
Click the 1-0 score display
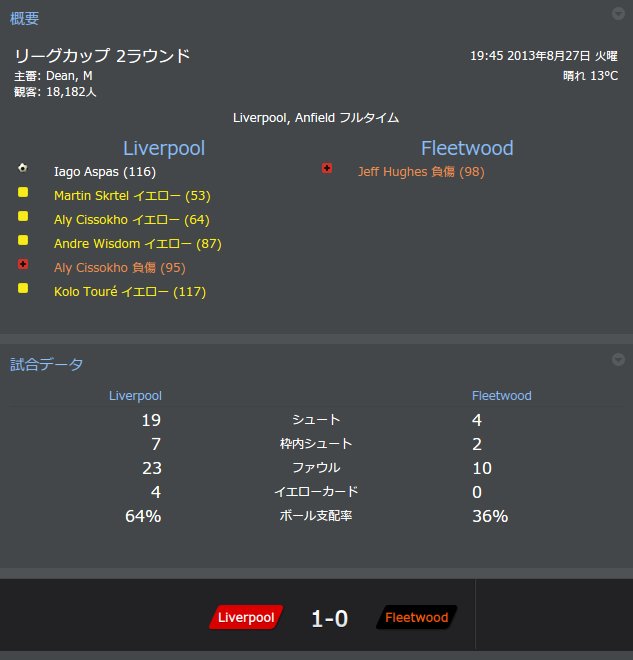pos(330,619)
